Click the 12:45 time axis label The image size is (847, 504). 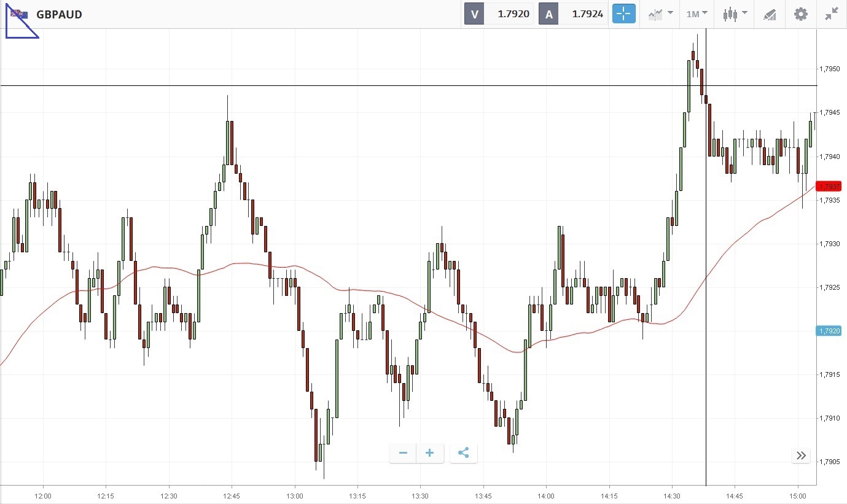pos(232,495)
